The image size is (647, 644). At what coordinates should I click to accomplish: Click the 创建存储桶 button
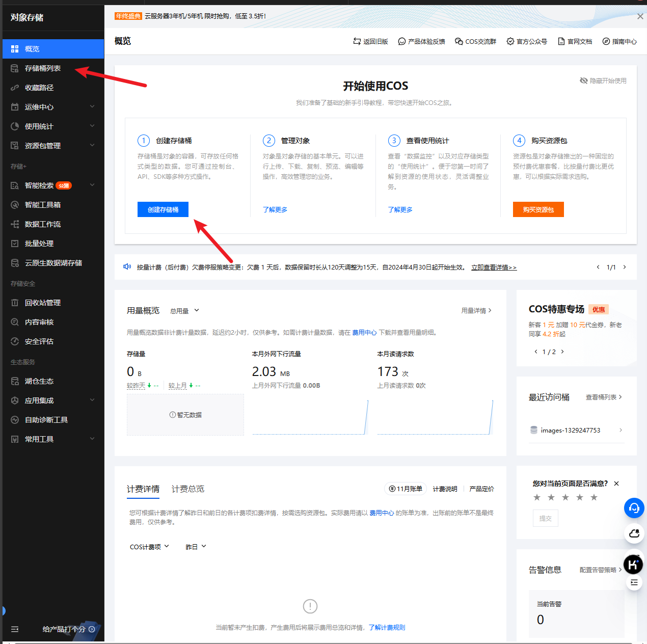tap(163, 209)
